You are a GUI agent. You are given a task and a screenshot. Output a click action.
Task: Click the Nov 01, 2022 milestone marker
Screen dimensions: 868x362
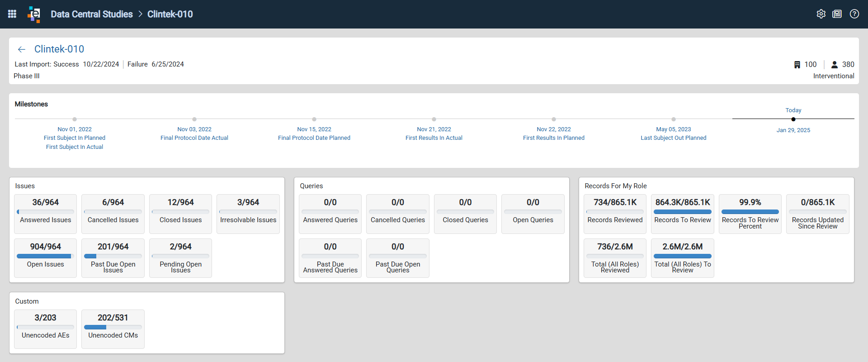pyautogui.click(x=75, y=119)
